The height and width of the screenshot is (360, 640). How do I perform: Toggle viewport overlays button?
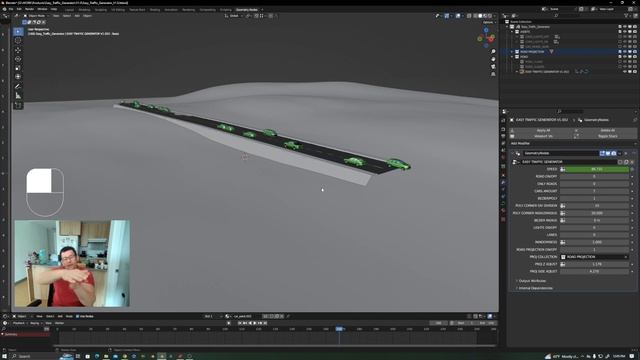(458, 16)
